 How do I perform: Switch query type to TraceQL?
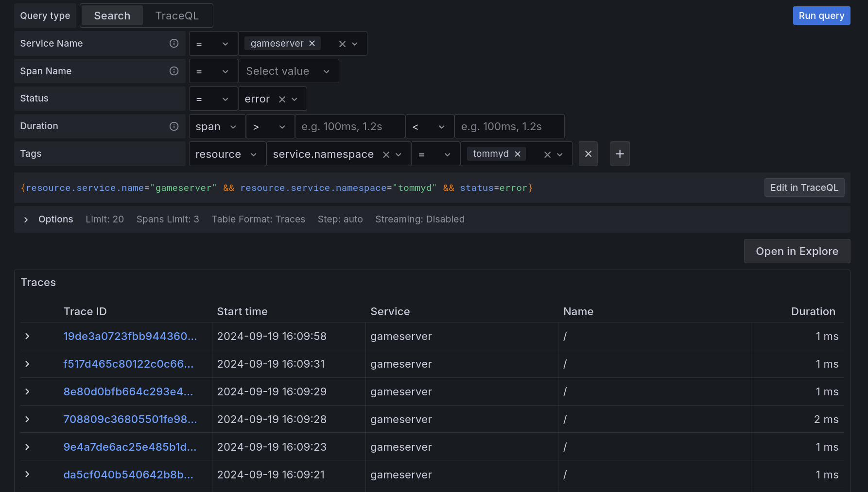click(x=177, y=16)
